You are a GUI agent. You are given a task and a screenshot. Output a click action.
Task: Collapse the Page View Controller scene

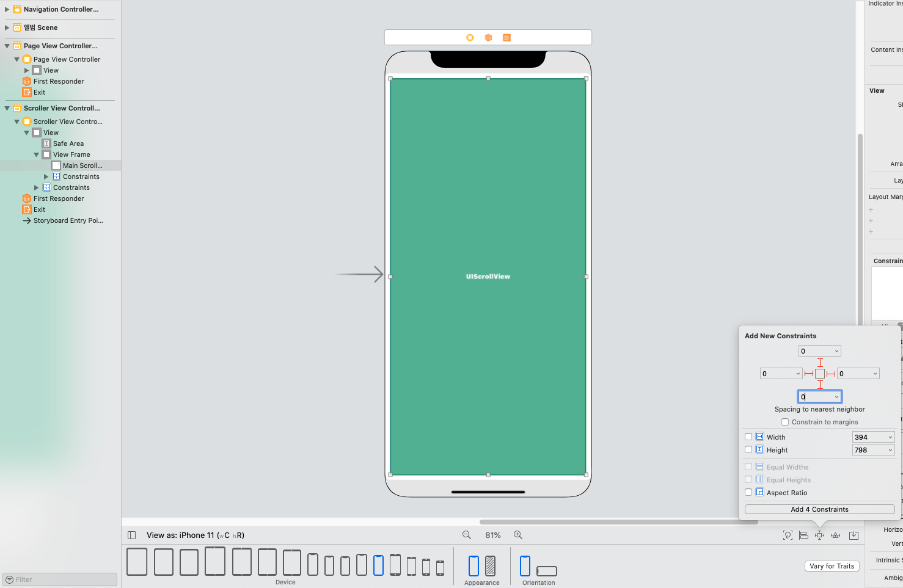[7, 46]
